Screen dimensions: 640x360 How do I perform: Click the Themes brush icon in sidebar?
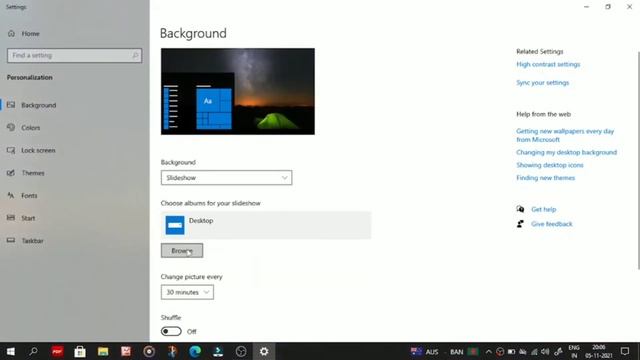(11, 173)
